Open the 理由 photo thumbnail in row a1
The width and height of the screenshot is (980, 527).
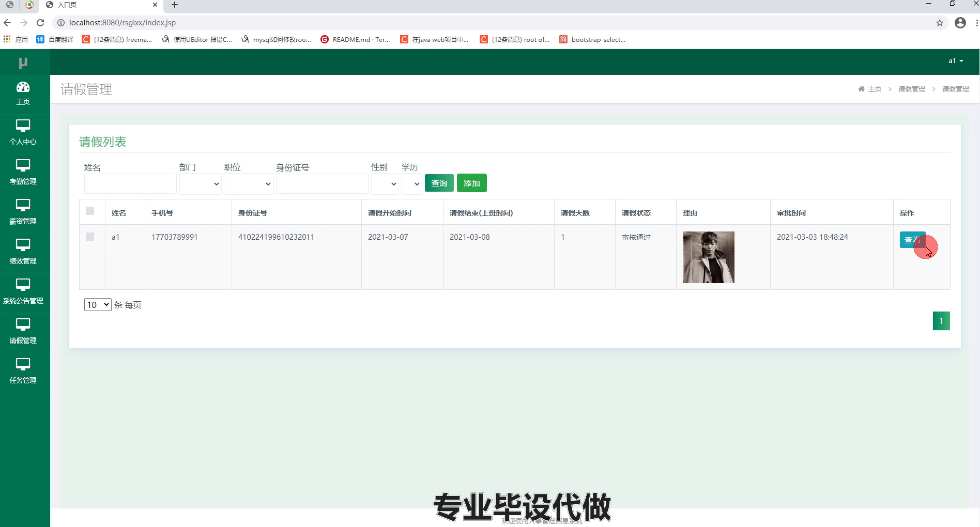709,257
